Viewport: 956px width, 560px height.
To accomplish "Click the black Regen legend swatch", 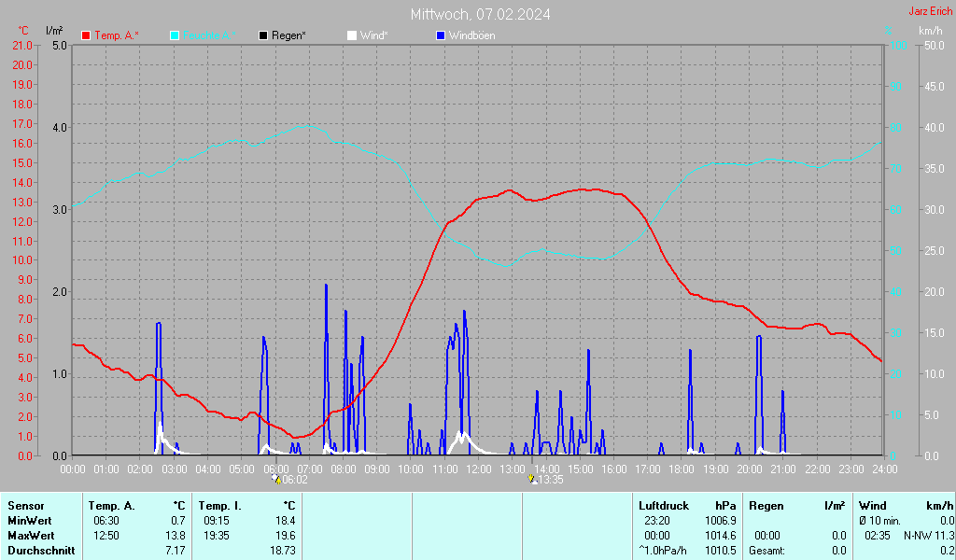I will coord(263,36).
